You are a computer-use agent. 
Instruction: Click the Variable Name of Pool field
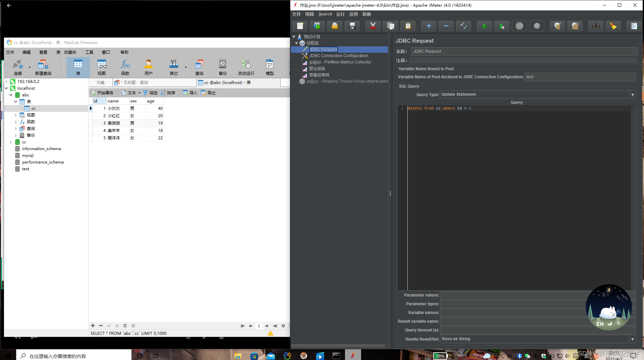pos(580,77)
